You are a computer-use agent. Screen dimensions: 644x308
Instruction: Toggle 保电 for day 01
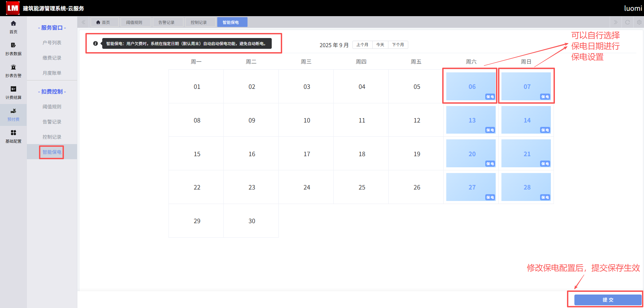click(x=196, y=87)
